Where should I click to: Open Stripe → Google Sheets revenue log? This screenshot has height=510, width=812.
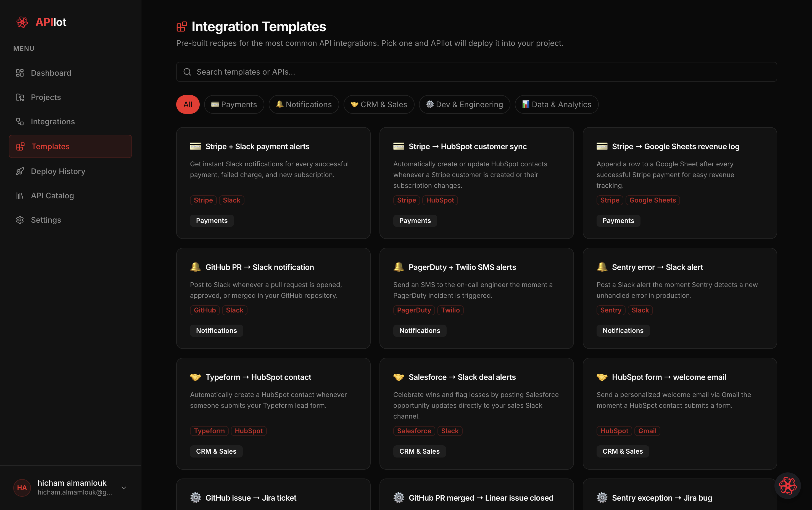coord(680,183)
